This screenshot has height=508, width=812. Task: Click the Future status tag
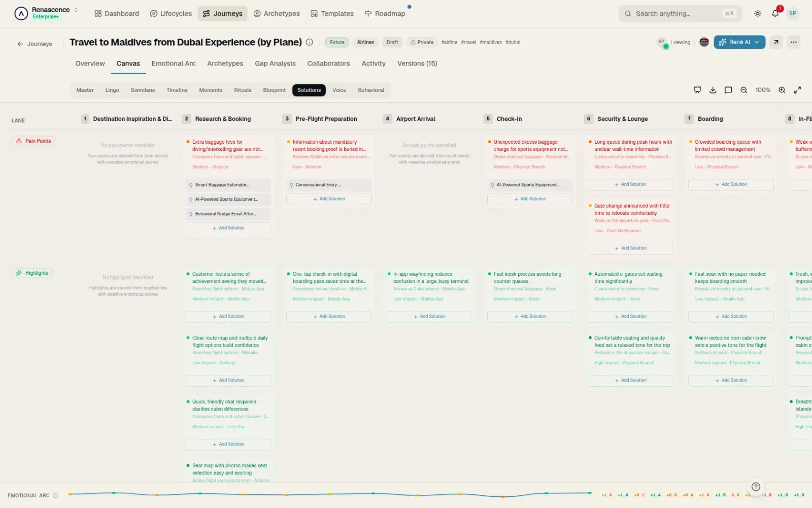pyautogui.click(x=337, y=42)
